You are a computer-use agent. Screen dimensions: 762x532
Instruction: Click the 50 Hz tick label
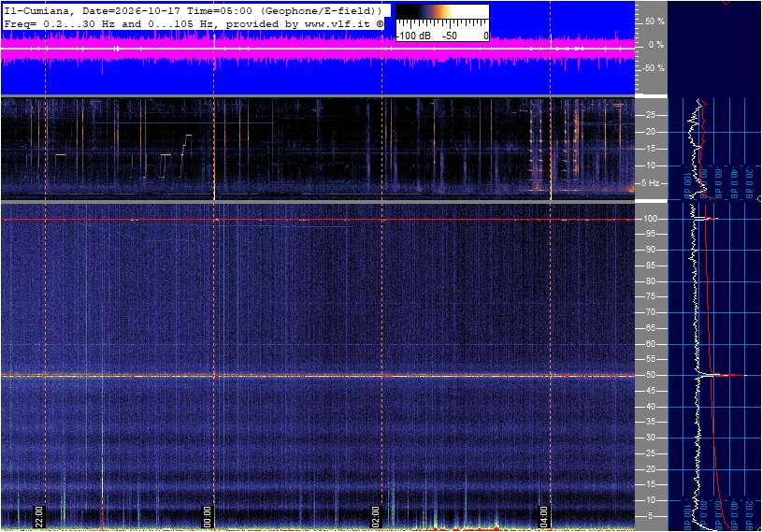click(x=650, y=375)
